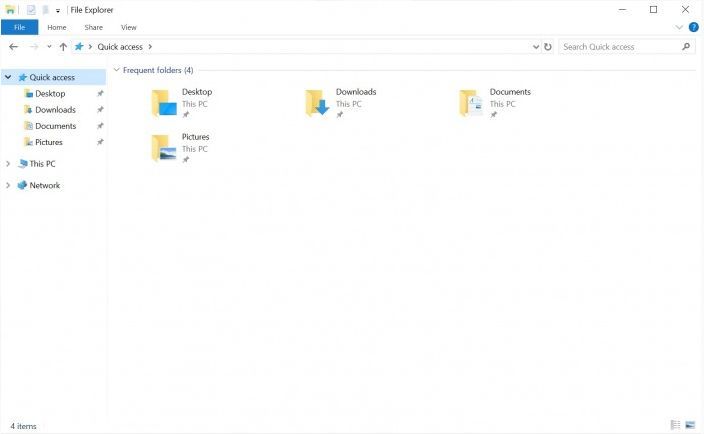Click the Search Quick access field
This screenshot has height=434, width=704.
tap(620, 47)
